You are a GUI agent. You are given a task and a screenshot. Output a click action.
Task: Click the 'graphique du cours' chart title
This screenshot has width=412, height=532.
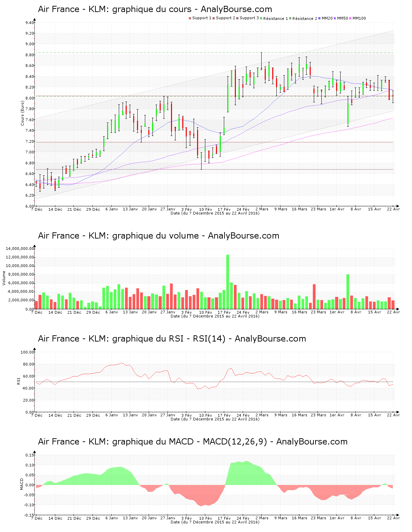[x=155, y=9]
